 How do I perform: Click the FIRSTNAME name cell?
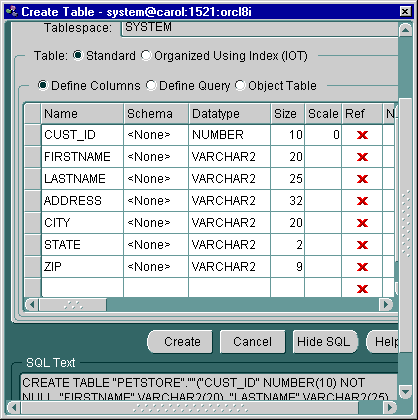[x=82, y=157]
